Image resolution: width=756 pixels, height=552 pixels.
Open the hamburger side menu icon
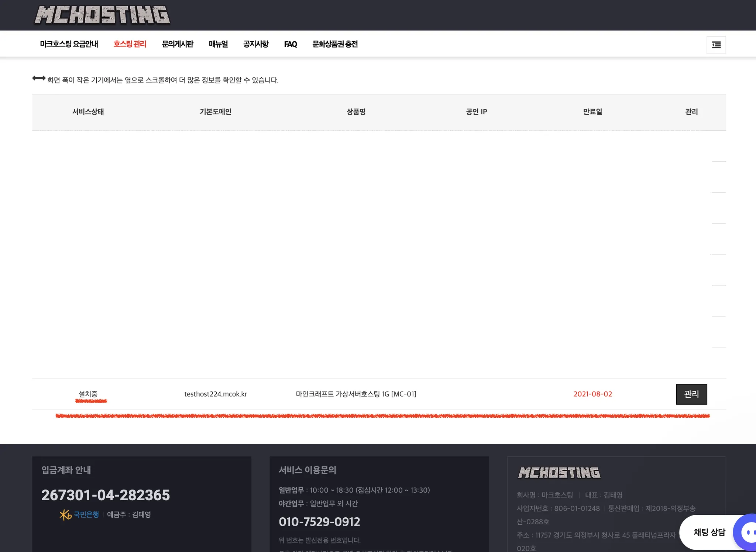716,45
